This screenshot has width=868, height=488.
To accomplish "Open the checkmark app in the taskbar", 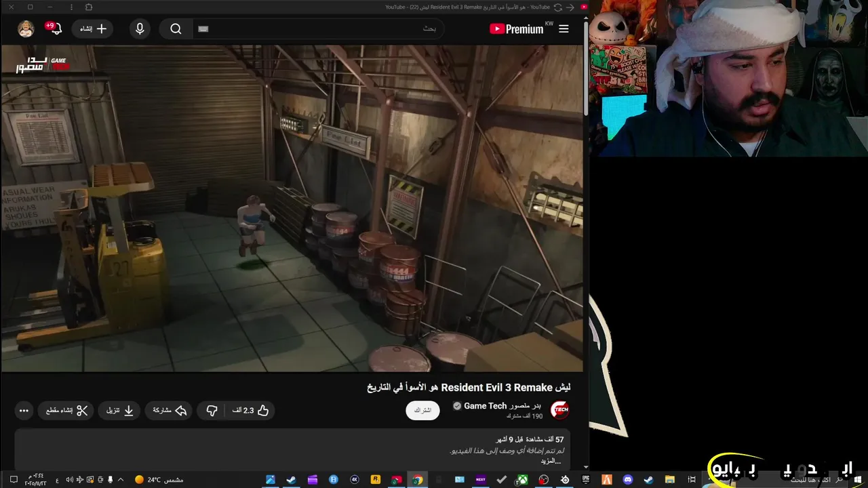I will pyautogui.click(x=501, y=480).
